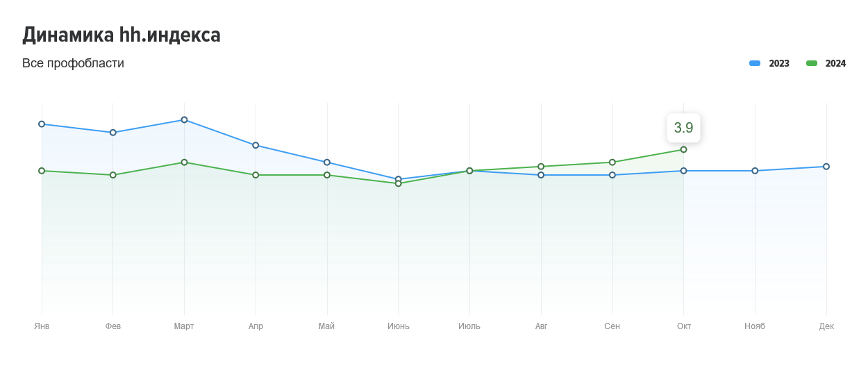The width and height of the screenshot is (868, 368).
Task: Click the 2023 April data point
Action: pos(256,145)
